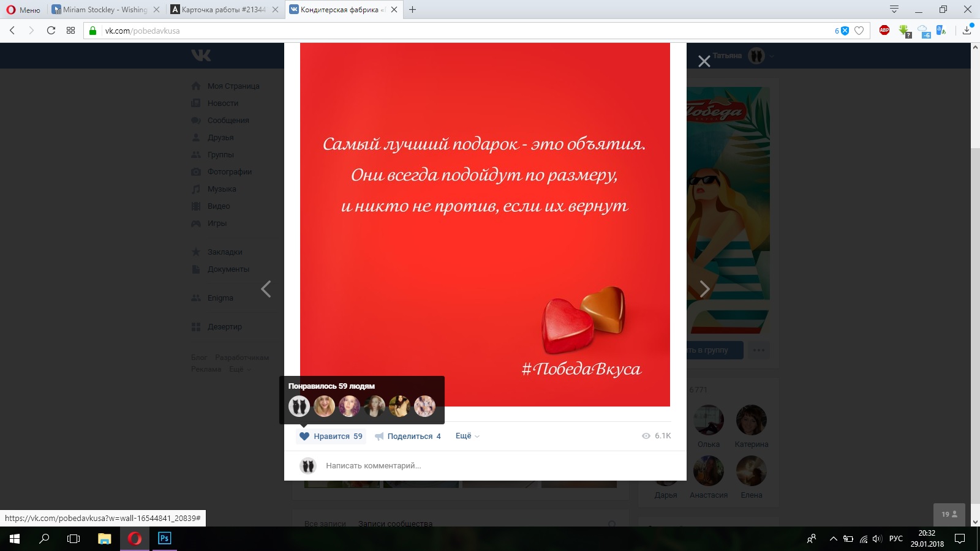980x551 pixels.
Task: Open the Понравилось 59 людям list
Action: point(331,386)
